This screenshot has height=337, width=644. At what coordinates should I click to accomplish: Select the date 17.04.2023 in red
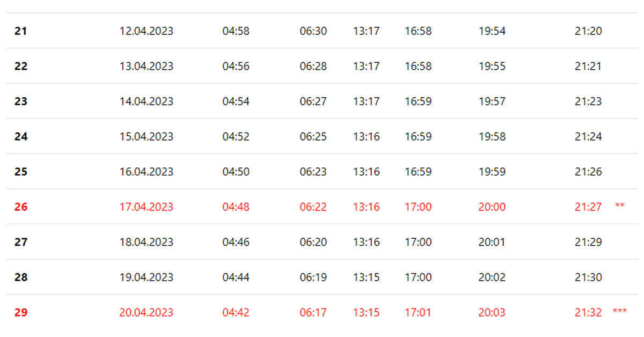click(147, 207)
